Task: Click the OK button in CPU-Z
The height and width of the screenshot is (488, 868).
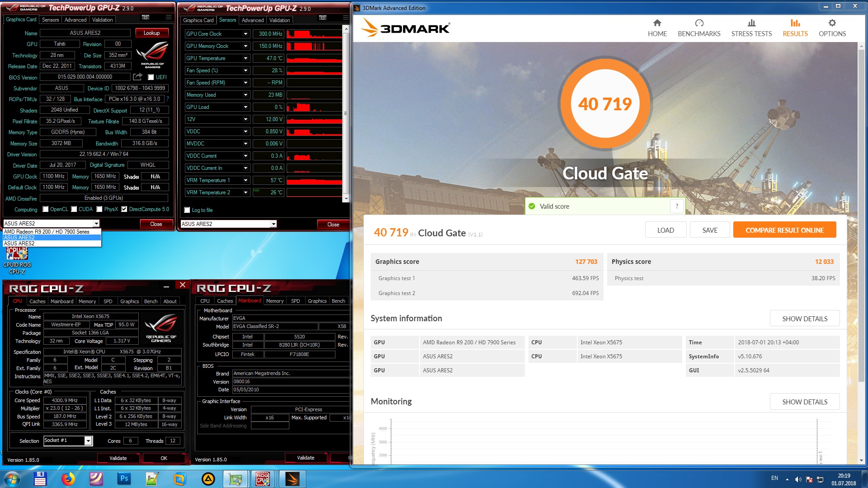Action: (x=164, y=458)
